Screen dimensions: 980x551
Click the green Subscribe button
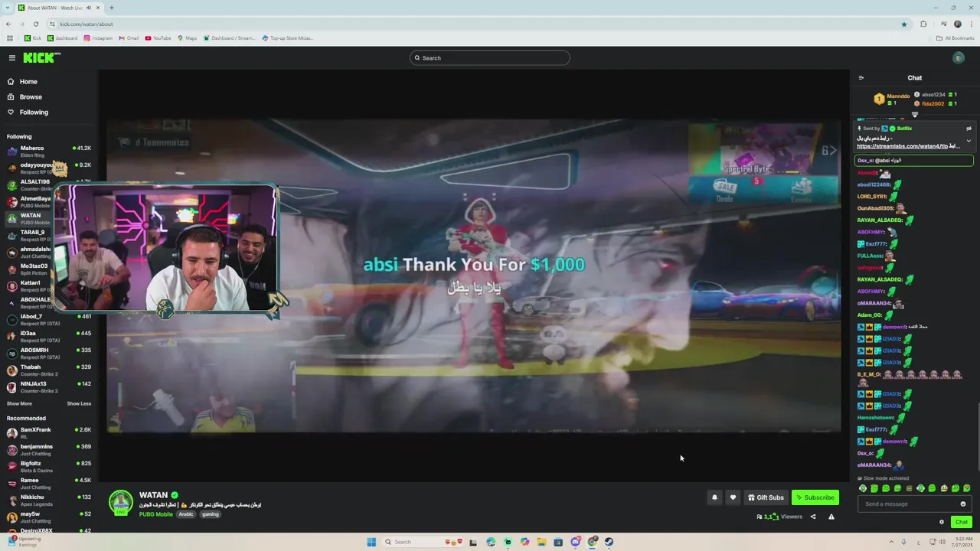tap(815, 497)
